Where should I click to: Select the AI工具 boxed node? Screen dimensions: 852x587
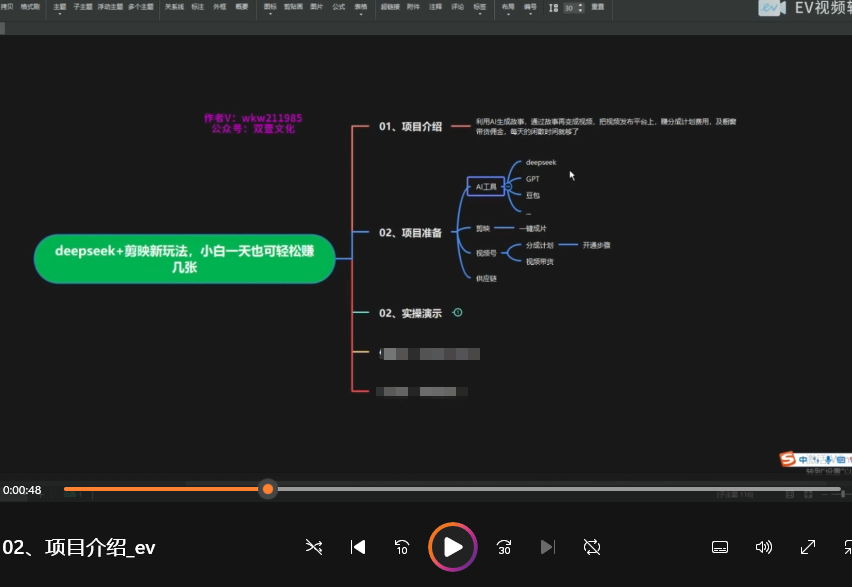pyautogui.click(x=486, y=186)
